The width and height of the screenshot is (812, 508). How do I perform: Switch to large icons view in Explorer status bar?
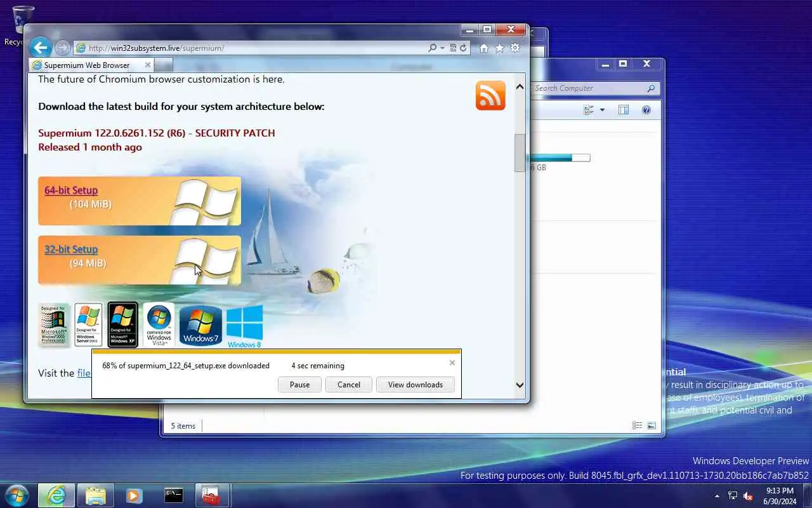pyautogui.click(x=652, y=425)
